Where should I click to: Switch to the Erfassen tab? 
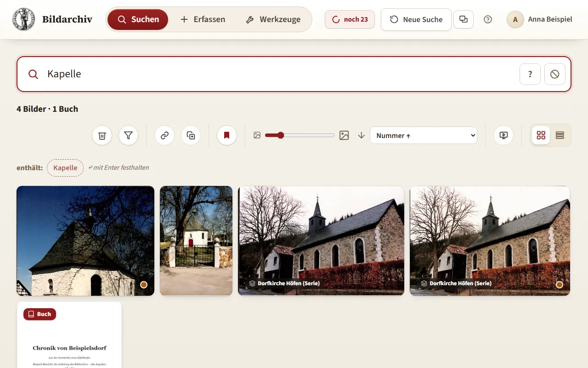coord(203,19)
